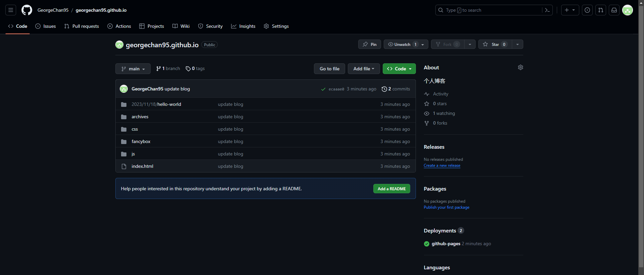644x275 pixels.
Task: Switch to the Settings tab
Action: click(276, 26)
